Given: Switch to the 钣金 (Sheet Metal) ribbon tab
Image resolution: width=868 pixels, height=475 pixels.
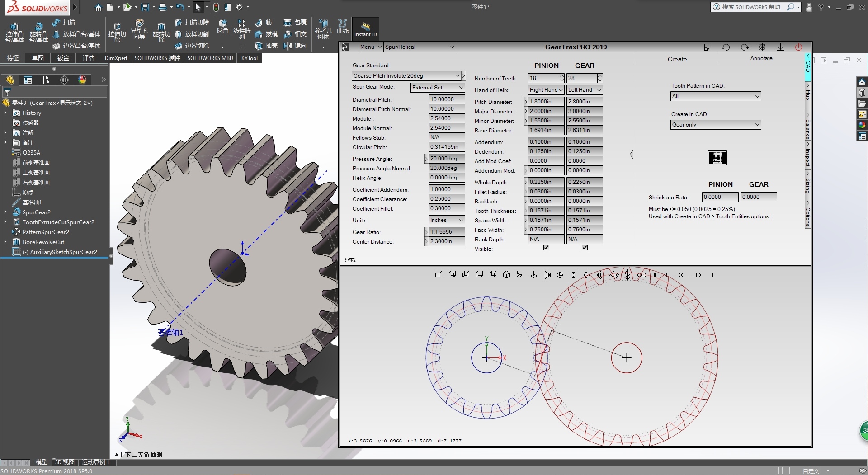Looking at the screenshot, I should [x=63, y=58].
